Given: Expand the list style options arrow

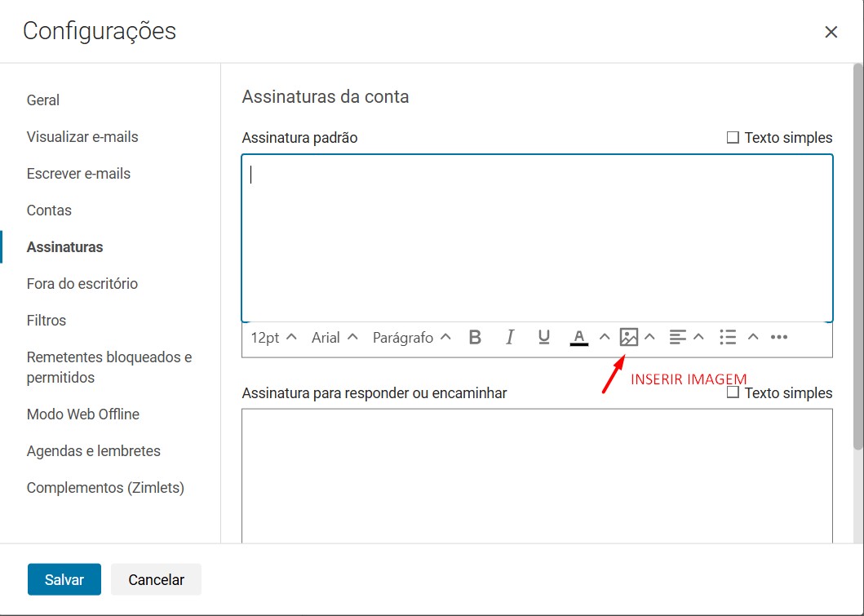Looking at the screenshot, I should [x=753, y=337].
